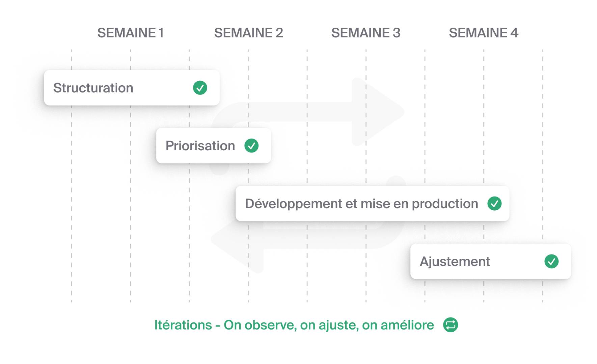The image size is (597, 364).
Task: Open the Priorisation task card
Action: click(213, 146)
